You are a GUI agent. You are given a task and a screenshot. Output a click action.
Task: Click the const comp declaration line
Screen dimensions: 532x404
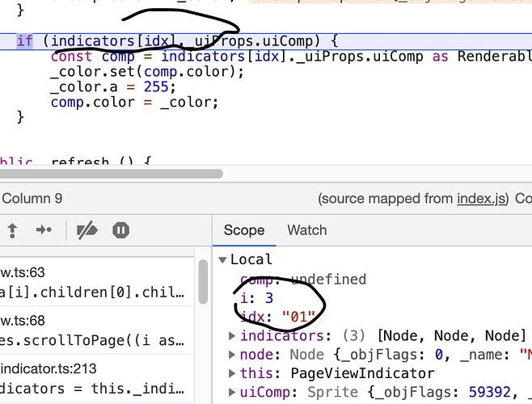click(291, 57)
